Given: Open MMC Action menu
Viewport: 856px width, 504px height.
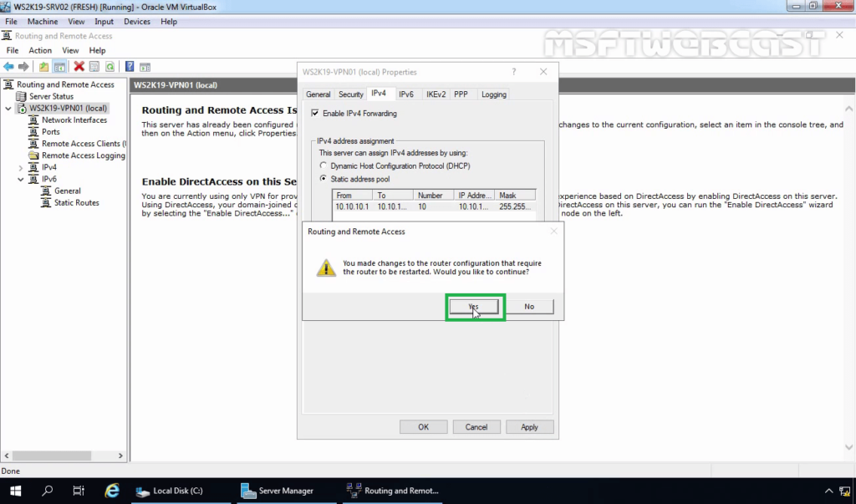Looking at the screenshot, I should tap(40, 50).
